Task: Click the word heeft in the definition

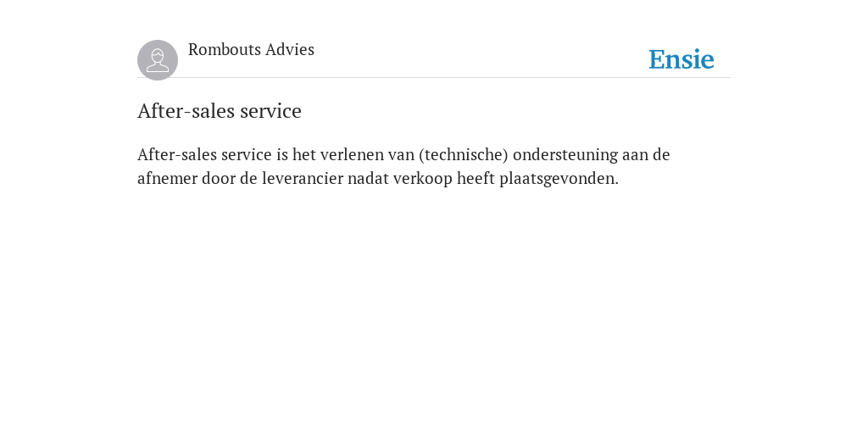Action: click(476, 179)
